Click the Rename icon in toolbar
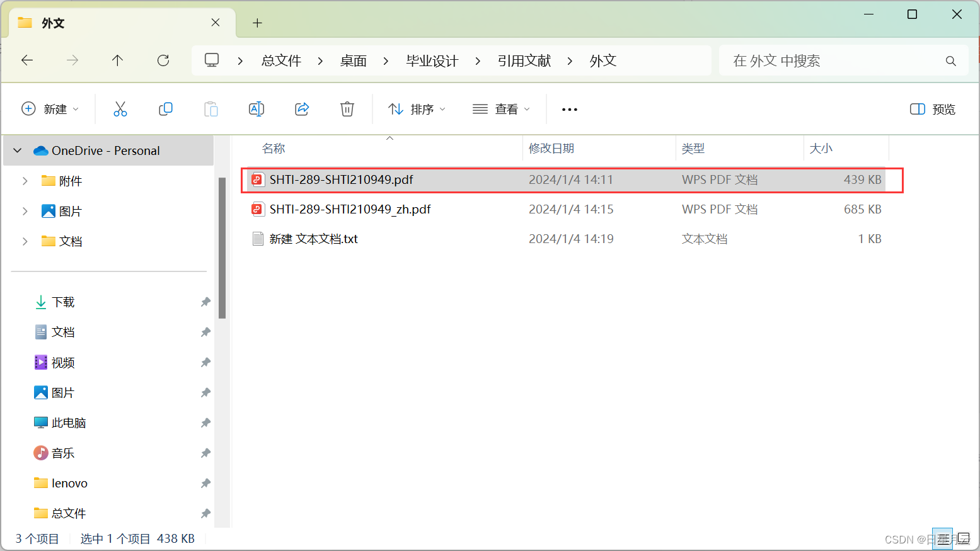The height and width of the screenshot is (551, 980). (x=257, y=109)
